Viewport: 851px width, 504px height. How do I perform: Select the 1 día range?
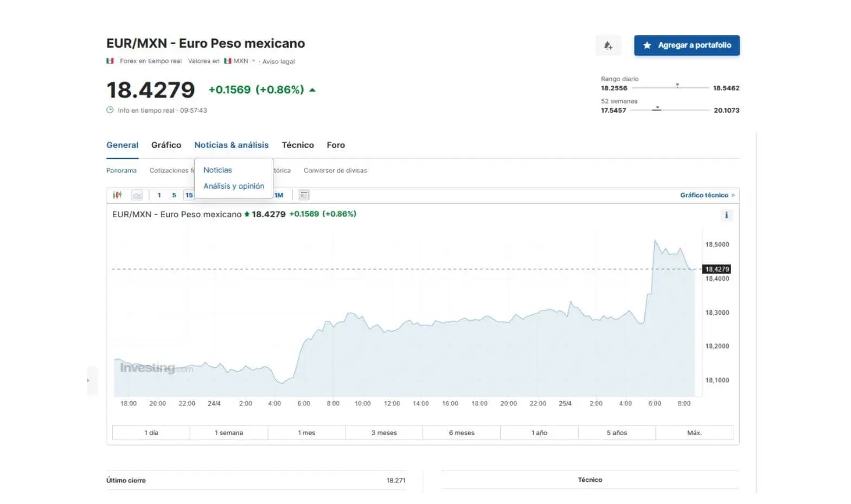tap(151, 432)
